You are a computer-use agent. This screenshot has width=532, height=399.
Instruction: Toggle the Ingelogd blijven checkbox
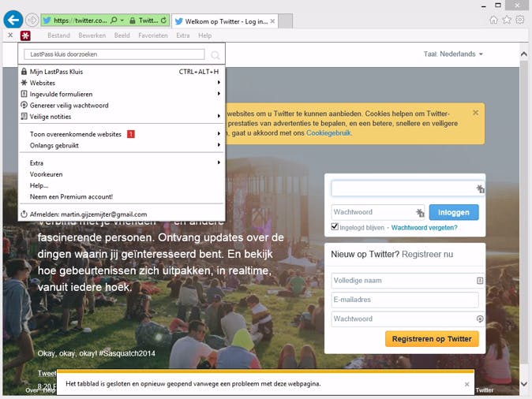(335, 226)
